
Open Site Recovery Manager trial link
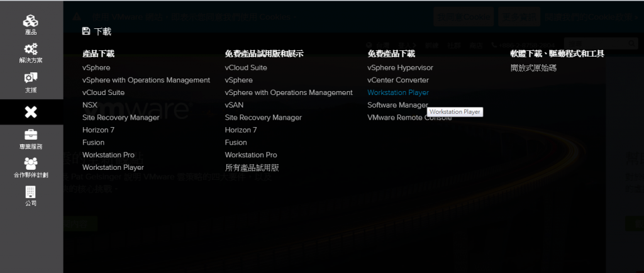pyautogui.click(x=264, y=118)
